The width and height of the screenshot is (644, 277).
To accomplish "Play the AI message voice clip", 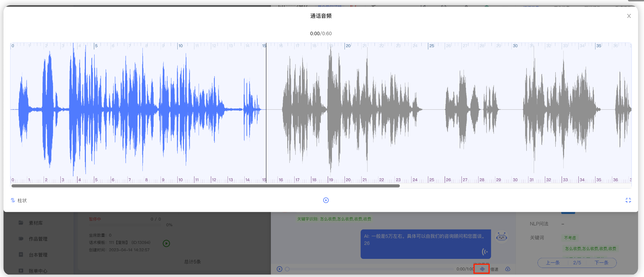I will click(x=484, y=252).
